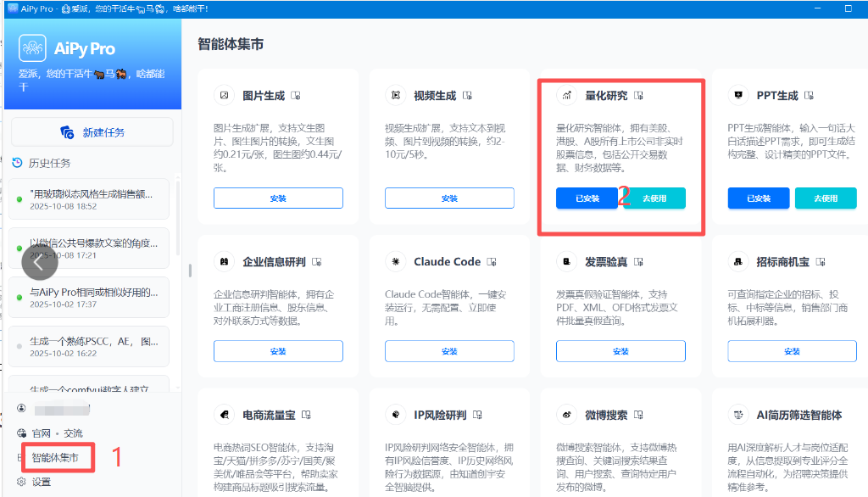Open details icon next to 企业信息研判
The height and width of the screenshot is (497, 868).
[317, 262]
